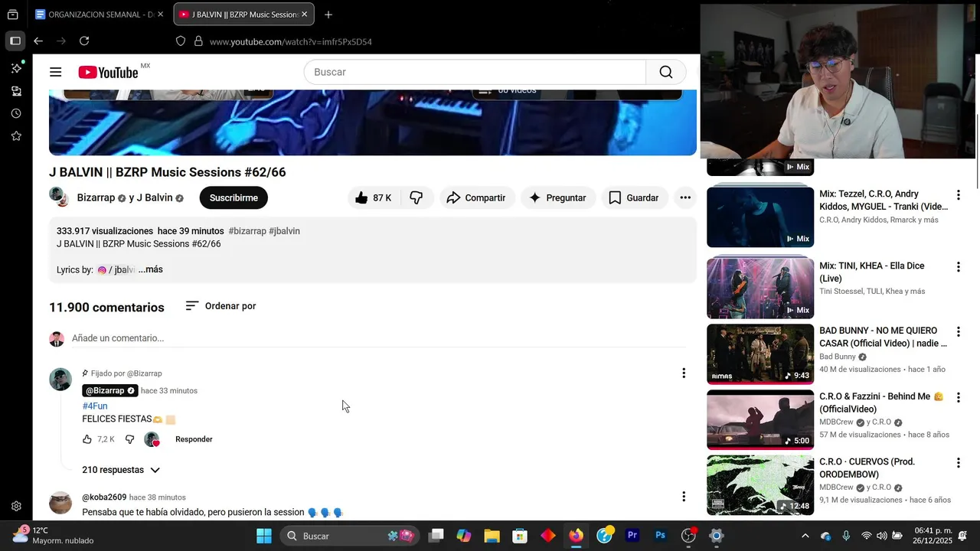Click the browser URL address bar
Viewport: 980px width, 551px height.
[x=291, y=41]
